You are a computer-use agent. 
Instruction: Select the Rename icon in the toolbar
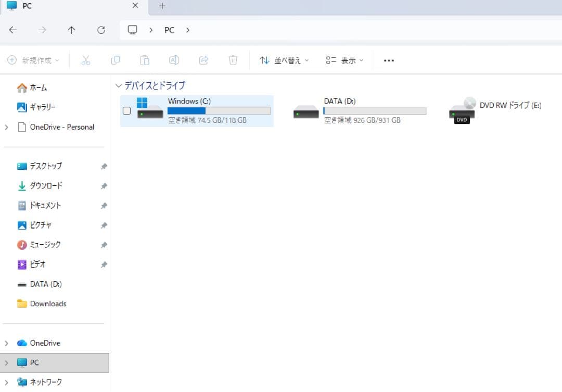coord(174,60)
